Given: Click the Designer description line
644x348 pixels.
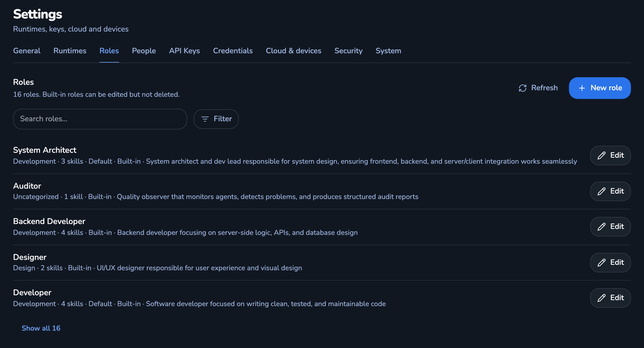Looking at the screenshot, I should (x=157, y=268).
